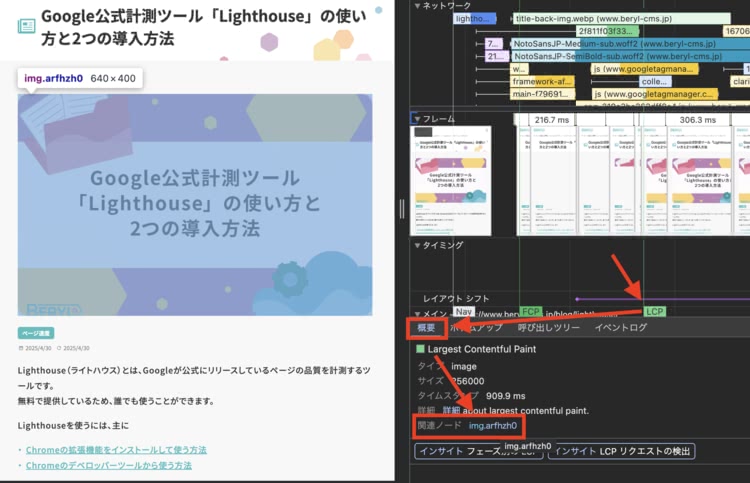Screen dimensions: 750x483
Task: Switch to the 呼び出しツリー tab
Action: (548, 328)
